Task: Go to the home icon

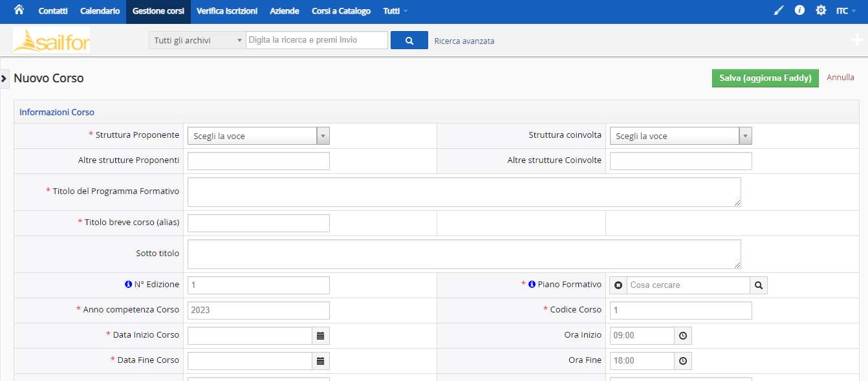Action: coord(19,10)
